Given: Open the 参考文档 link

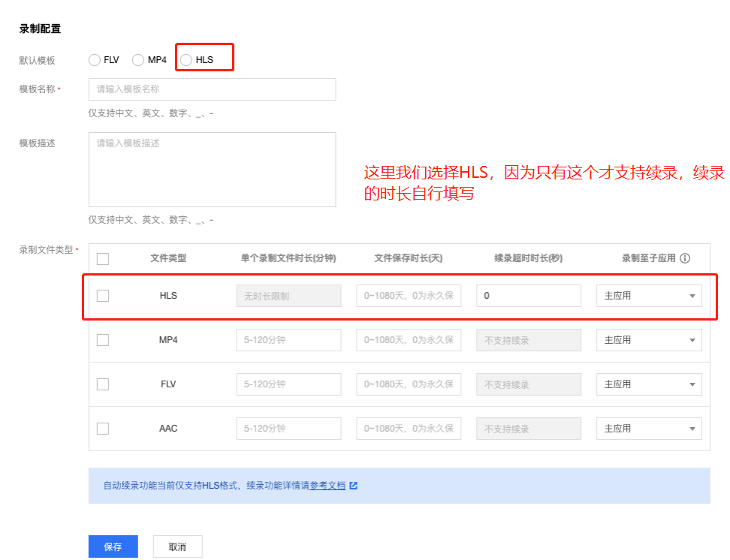Looking at the screenshot, I should pyautogui.click(x=328, y=486).
